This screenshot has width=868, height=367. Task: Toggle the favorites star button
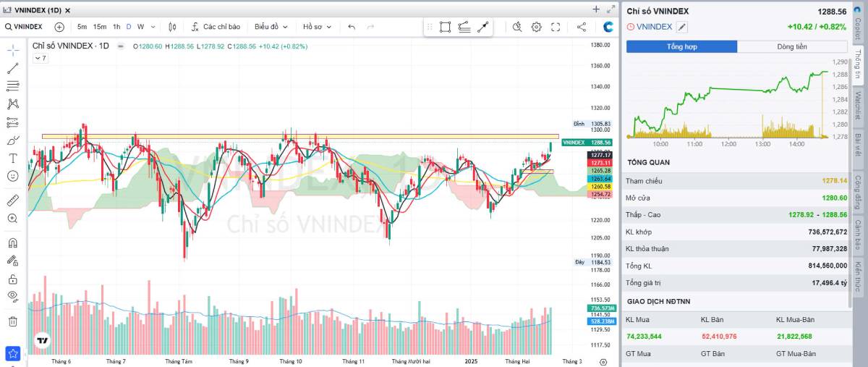[x=12, y=354]
